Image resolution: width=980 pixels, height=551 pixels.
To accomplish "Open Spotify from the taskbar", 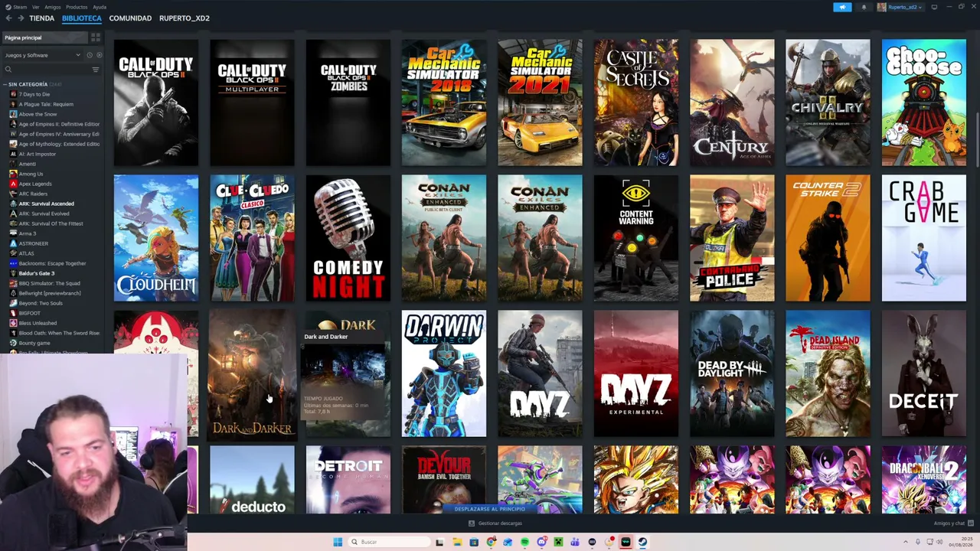I will click(x=524, y=542).
